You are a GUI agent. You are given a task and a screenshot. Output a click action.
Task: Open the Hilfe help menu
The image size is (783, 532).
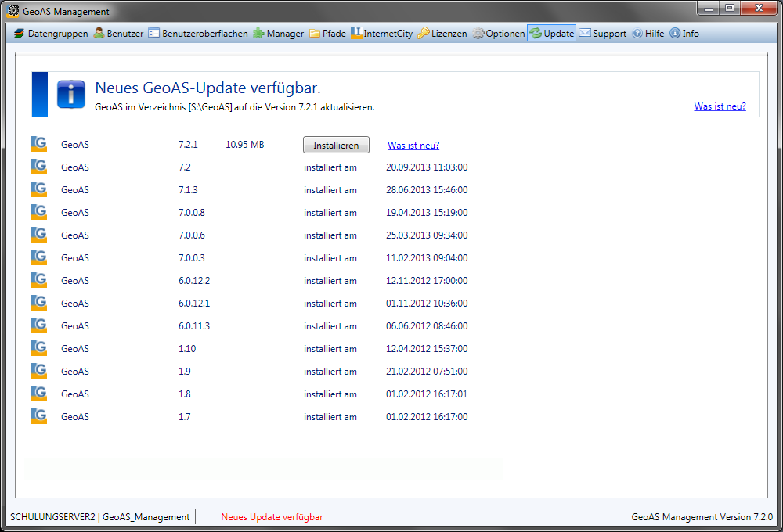[x=648, y=34]
